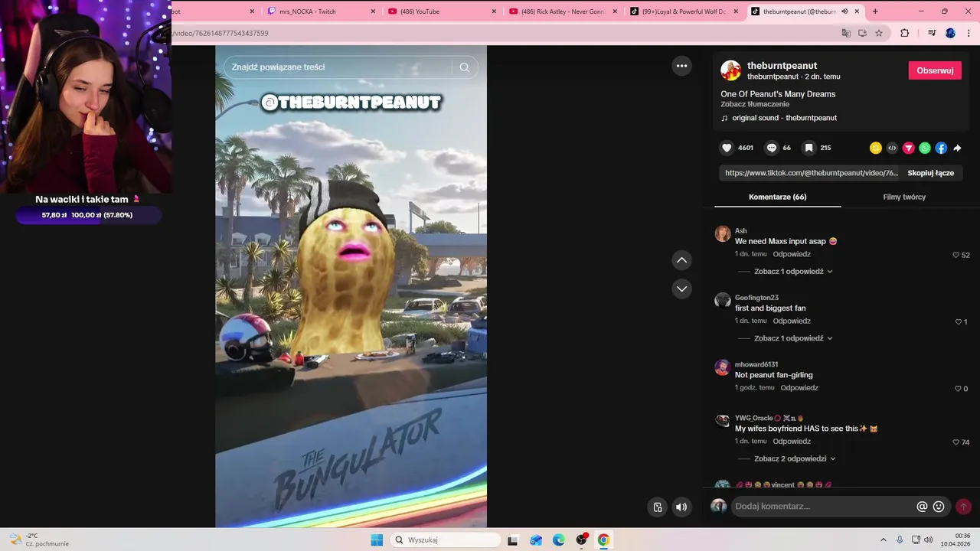Open Chrome extensions puzzle icon

click(x=904, y=33)
